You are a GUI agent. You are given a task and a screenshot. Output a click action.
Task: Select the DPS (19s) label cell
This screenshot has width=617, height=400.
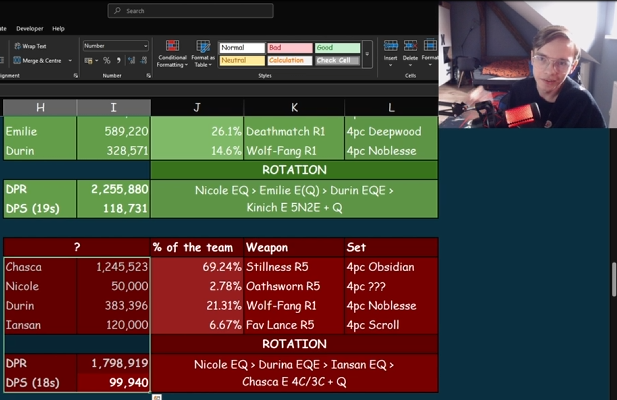coord(40,208)
